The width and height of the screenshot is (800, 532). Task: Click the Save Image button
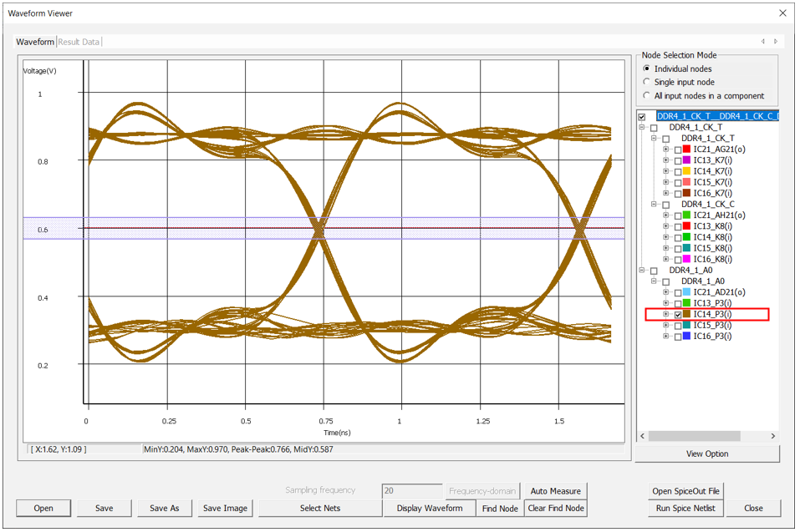click(x=225, y=508)
